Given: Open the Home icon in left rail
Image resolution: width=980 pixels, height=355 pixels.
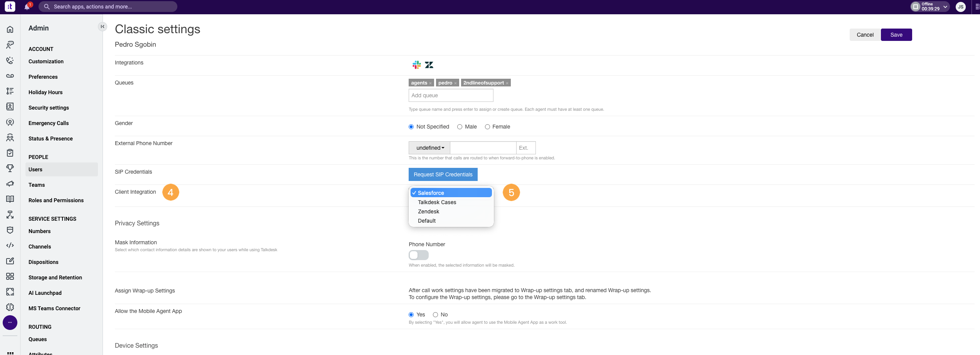Looking at the screenshot, I should [10, 29].
